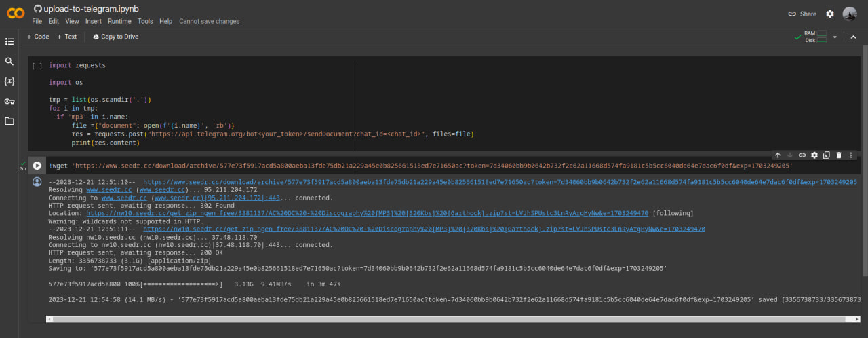
Task: Click 'HTTP request sent, awaiting response... 302 Found'
Action: click(142, 206)
